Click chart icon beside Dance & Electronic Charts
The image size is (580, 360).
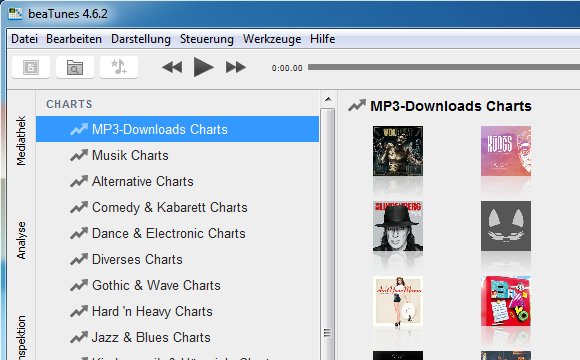79,233
